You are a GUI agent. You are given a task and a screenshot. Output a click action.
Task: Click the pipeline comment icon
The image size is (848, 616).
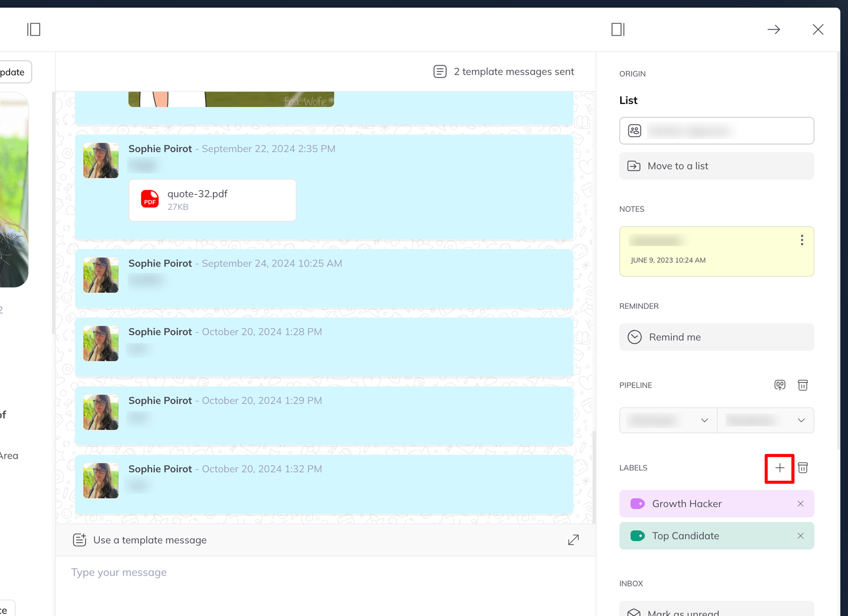tap(780, 385)
